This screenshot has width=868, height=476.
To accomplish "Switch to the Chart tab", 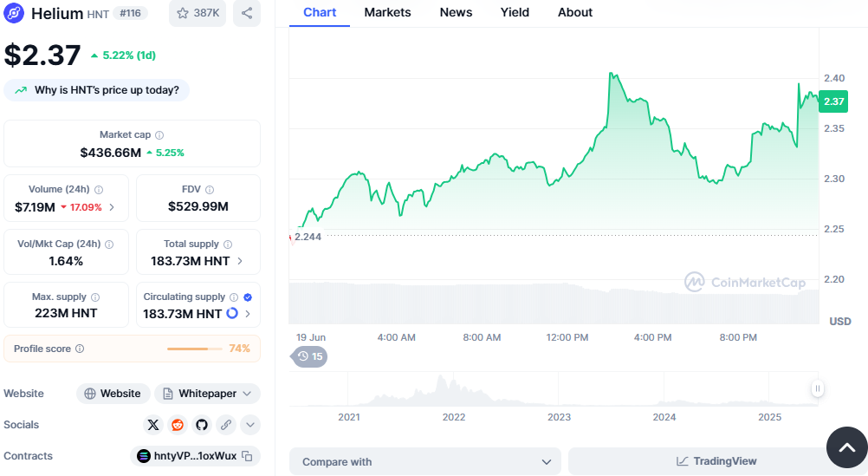I will pyautogui.click(x=320, y=12).
